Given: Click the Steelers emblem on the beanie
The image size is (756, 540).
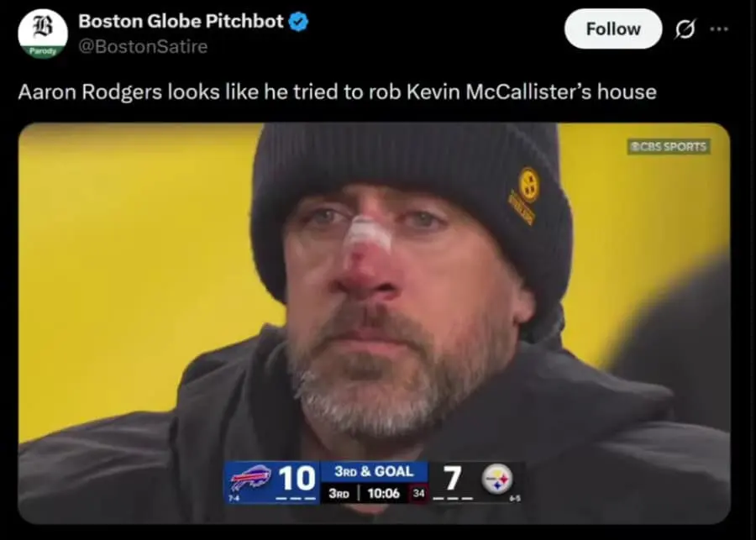Looking at the screenshot, I should (x=529, y=183).
